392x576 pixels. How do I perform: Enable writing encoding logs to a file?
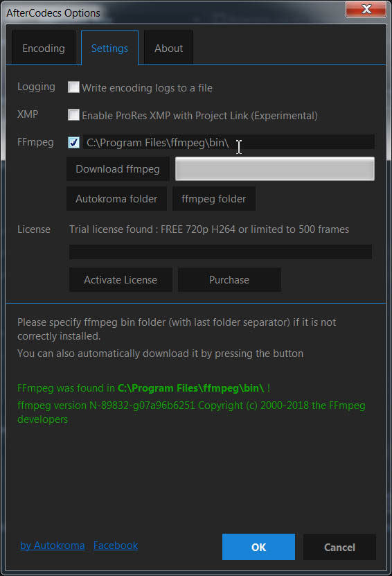point(73,87)
